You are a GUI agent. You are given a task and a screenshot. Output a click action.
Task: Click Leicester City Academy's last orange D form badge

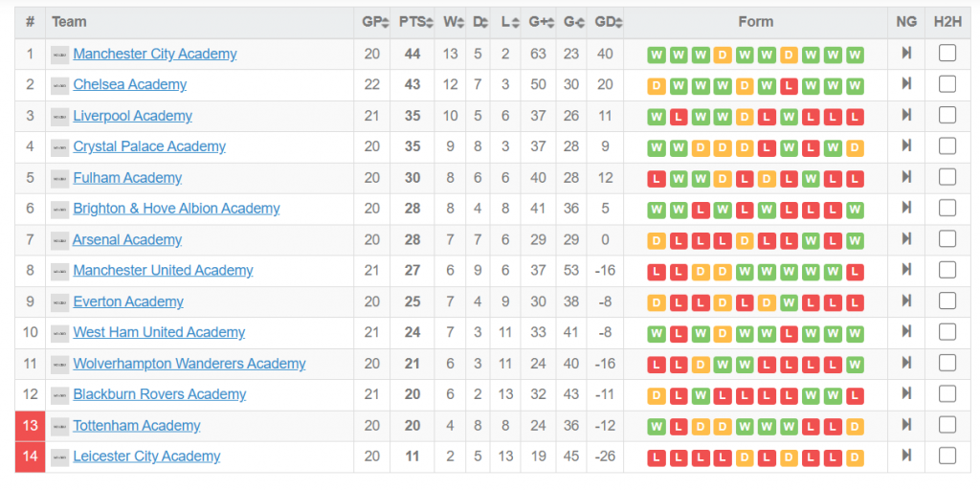855,457
